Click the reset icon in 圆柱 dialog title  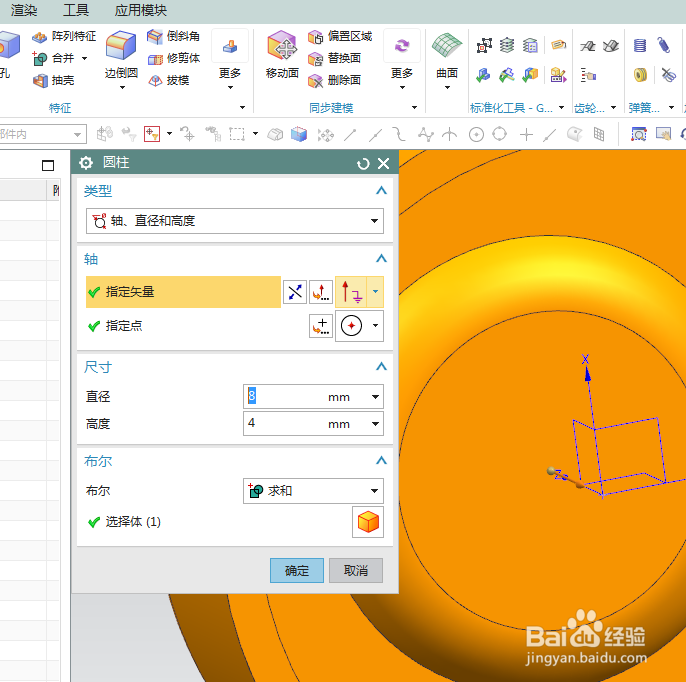point(363,164)
